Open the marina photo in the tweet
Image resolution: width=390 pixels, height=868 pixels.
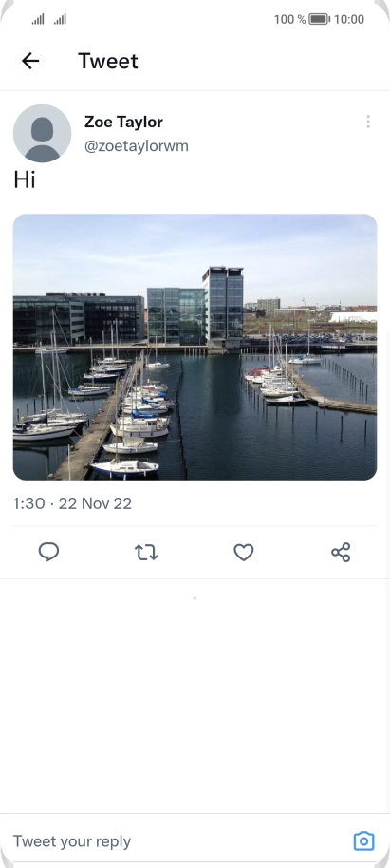(195, 347)
